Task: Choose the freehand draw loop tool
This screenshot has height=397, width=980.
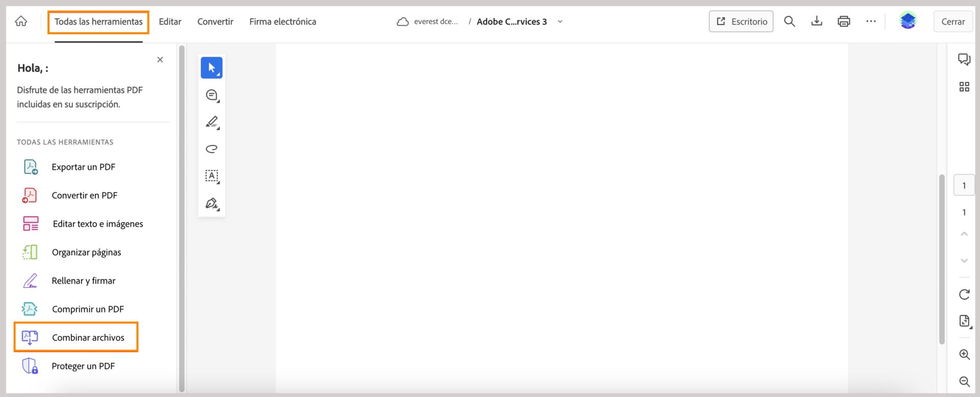Action: click(211, 149)
